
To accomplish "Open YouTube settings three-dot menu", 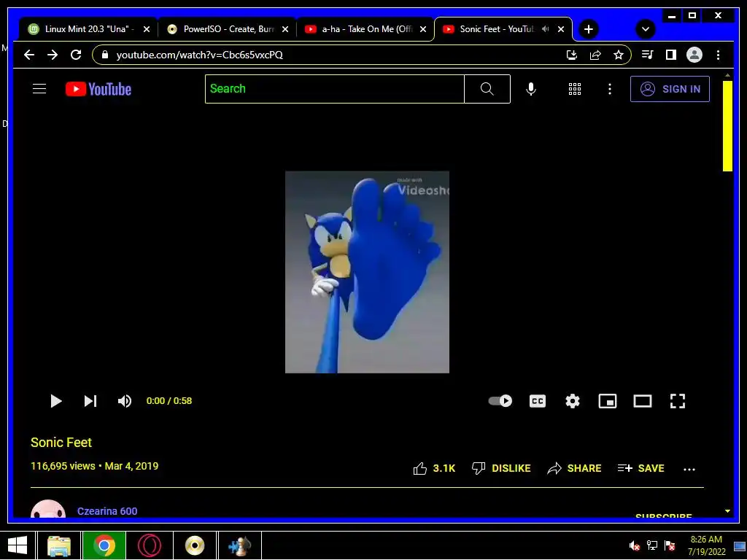I will coord(609,89).
